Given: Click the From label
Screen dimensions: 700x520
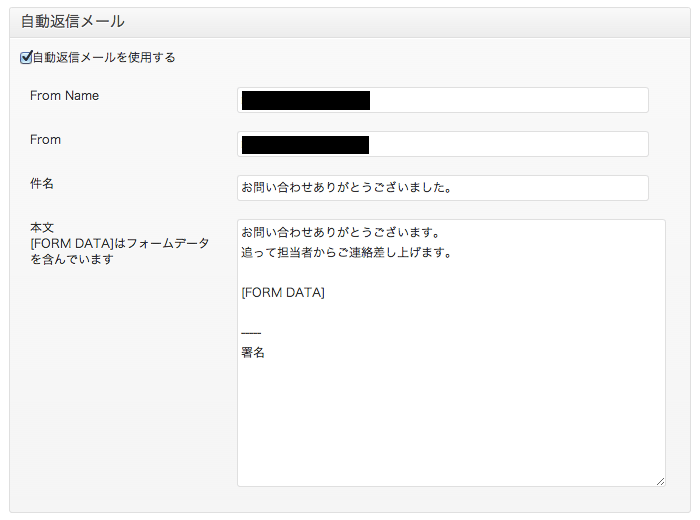Looking at the screenshot, I should pos(45,140).
